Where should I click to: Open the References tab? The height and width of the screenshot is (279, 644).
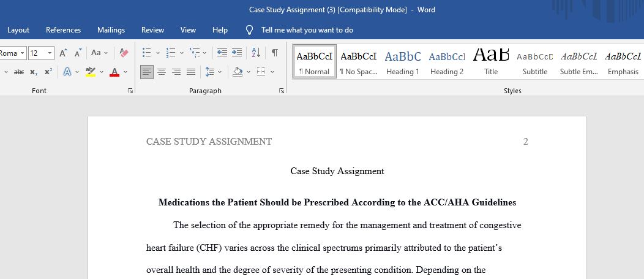click(63, 30)
